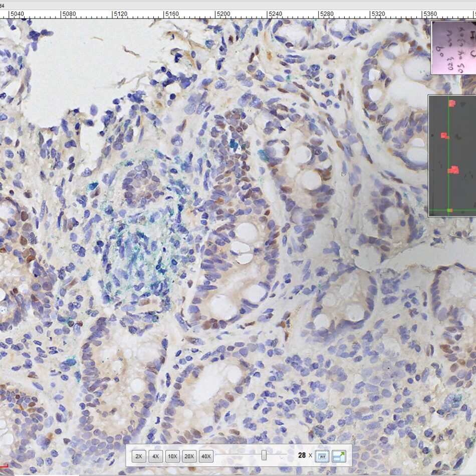Zoom to 40X magnification
The image size is (476, 476).
point(205,456)
